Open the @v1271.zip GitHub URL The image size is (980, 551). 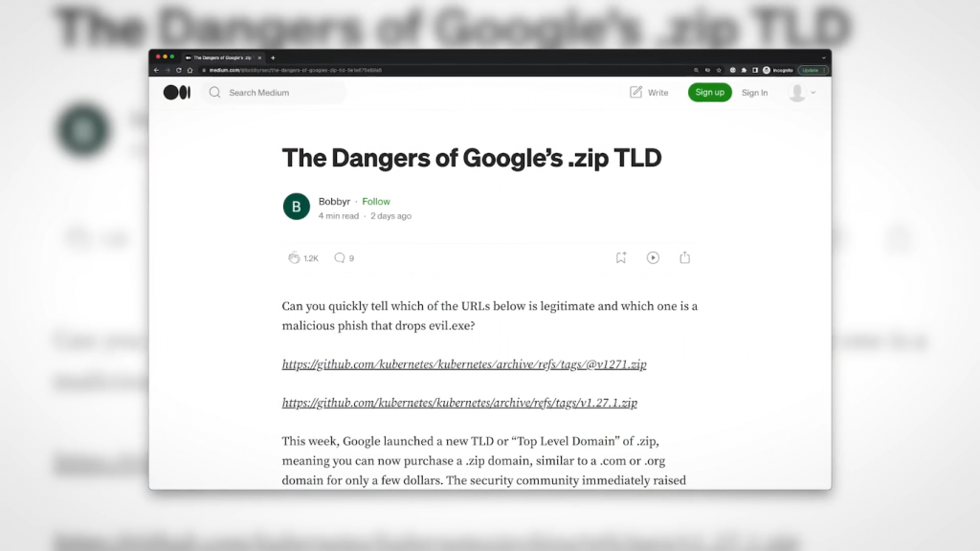464,364
